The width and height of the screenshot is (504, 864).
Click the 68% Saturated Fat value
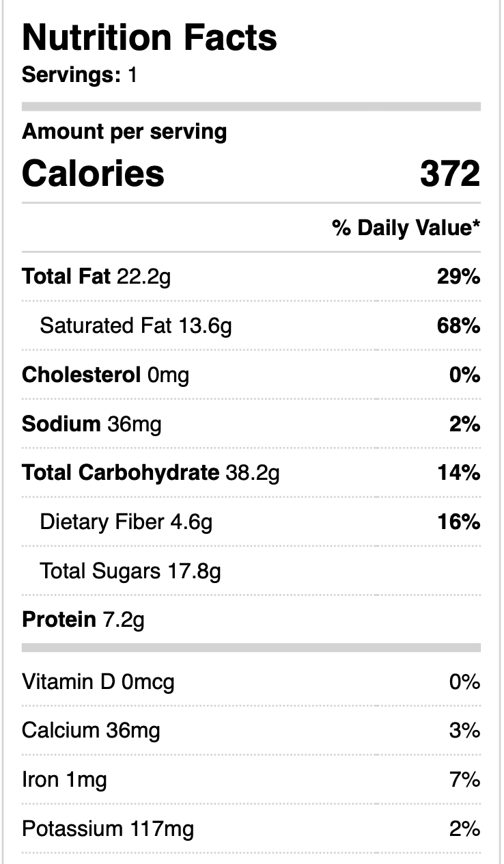458,326
